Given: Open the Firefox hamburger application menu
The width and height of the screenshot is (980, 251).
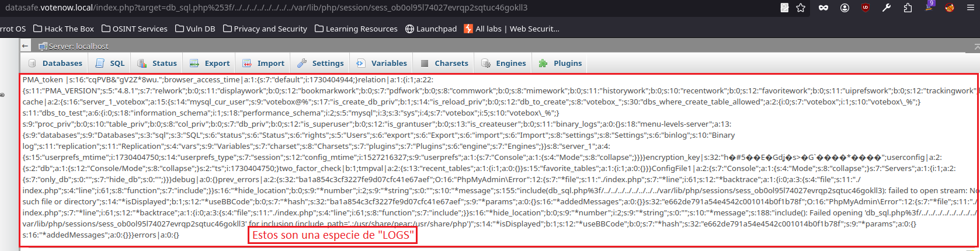Looking at the screenshot, I should coord(972,8).
